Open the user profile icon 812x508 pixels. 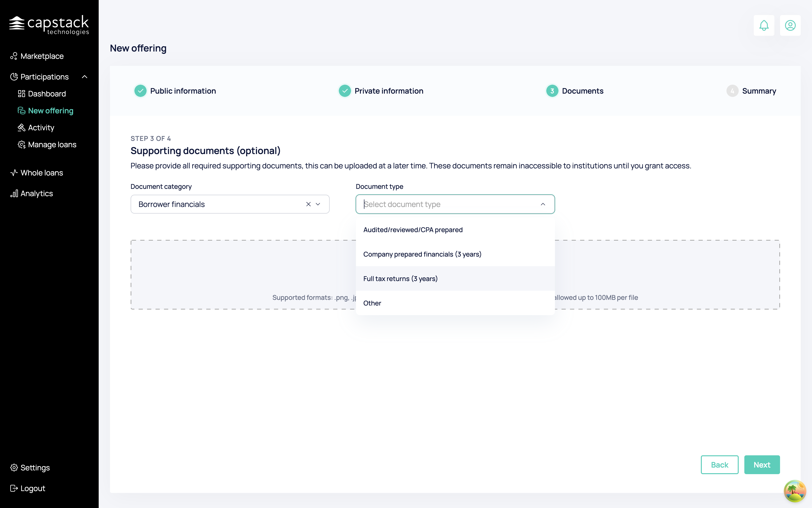pyautogui.click(x=790, y=25)
